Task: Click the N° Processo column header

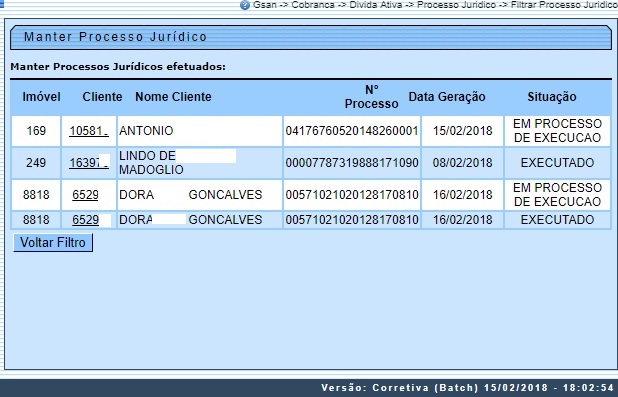Action: [371, 97]
